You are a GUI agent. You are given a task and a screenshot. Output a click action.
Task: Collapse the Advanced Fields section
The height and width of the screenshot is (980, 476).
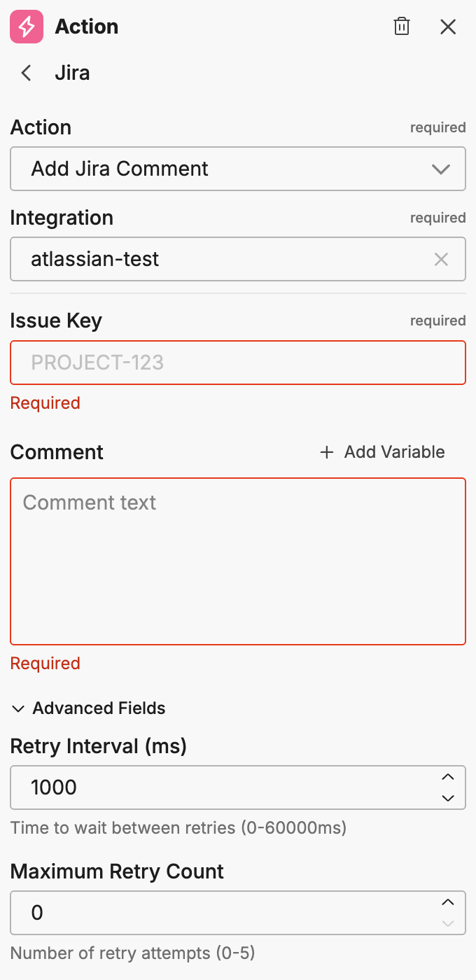(x=18, y=708)
